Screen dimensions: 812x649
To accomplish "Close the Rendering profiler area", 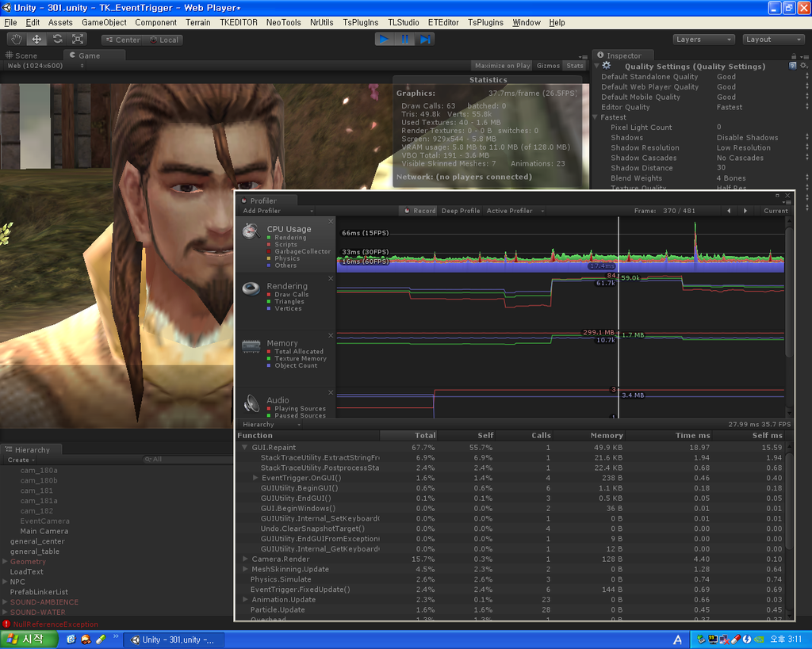I will click(x=331, y=278).
